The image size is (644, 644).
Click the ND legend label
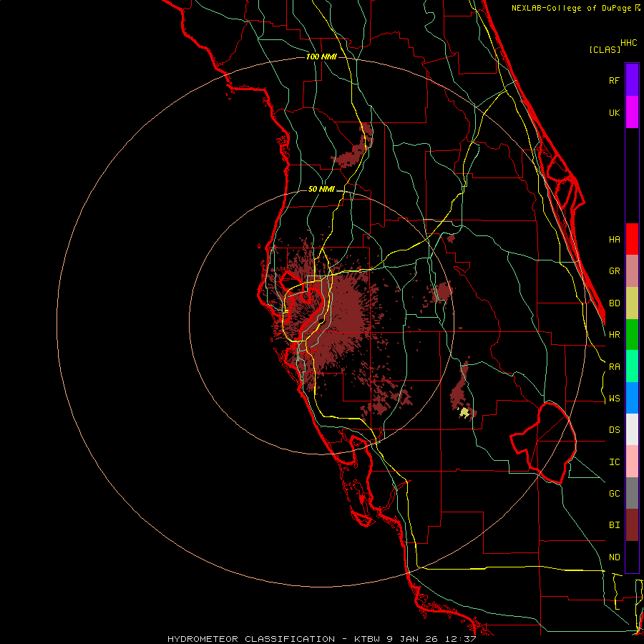[614, 557]
